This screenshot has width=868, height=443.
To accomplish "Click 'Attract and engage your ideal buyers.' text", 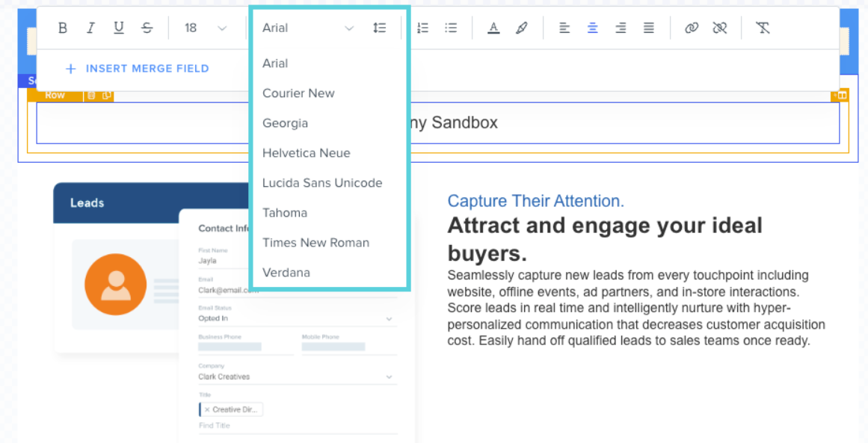I will [x=605, y=240].
